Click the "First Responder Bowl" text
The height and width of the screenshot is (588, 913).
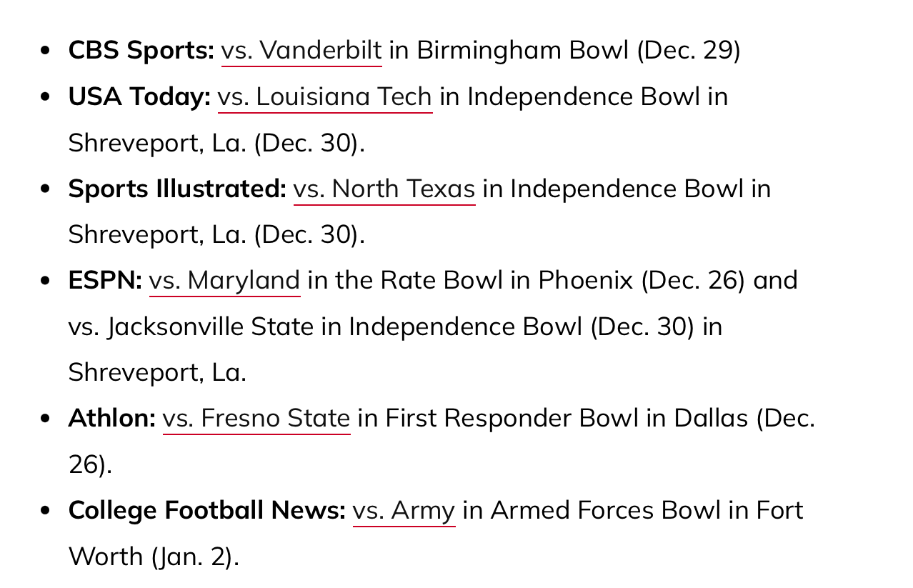[512, 418]
